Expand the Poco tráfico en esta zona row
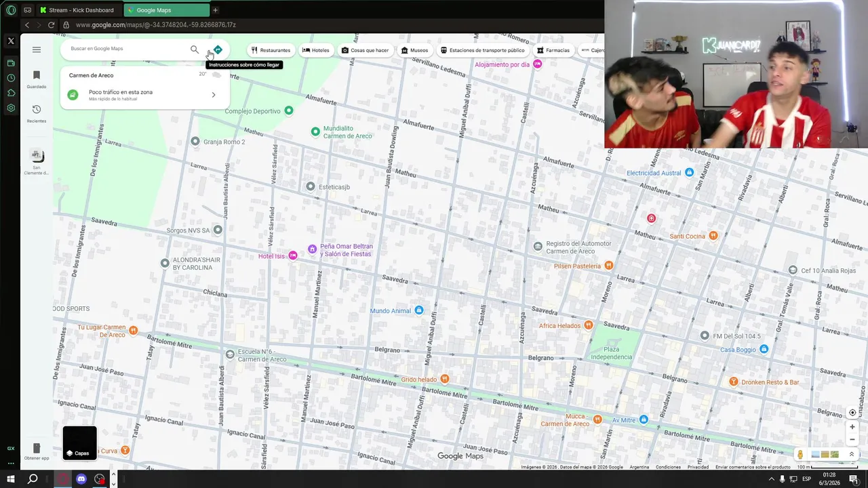 tap(145, 95)
